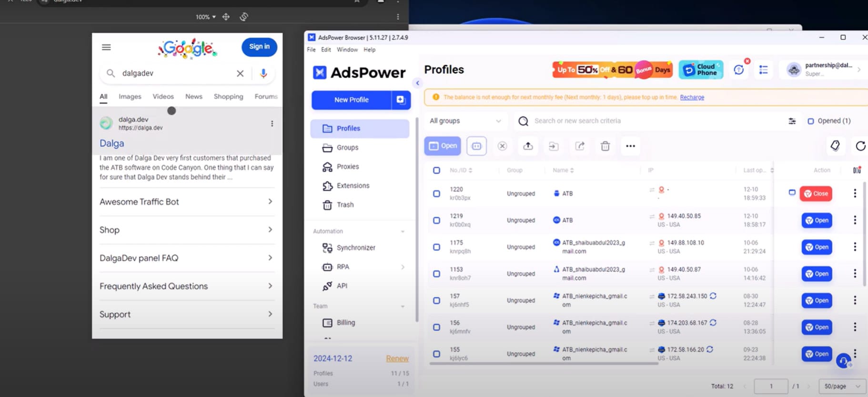868x397 pixels.
Task: Click the upload/export profile toolbar icon
Action: 528,146
